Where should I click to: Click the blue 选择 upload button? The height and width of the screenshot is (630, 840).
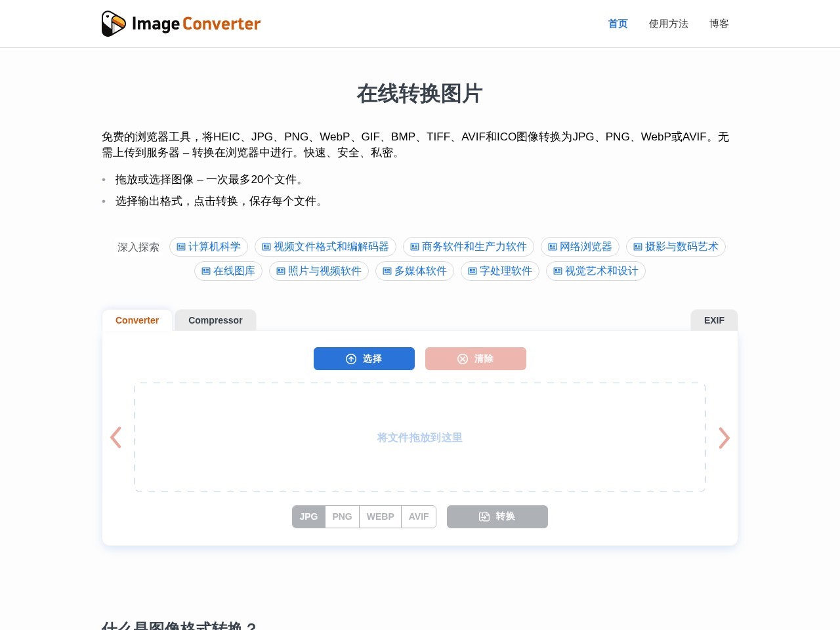pos(364,358)
